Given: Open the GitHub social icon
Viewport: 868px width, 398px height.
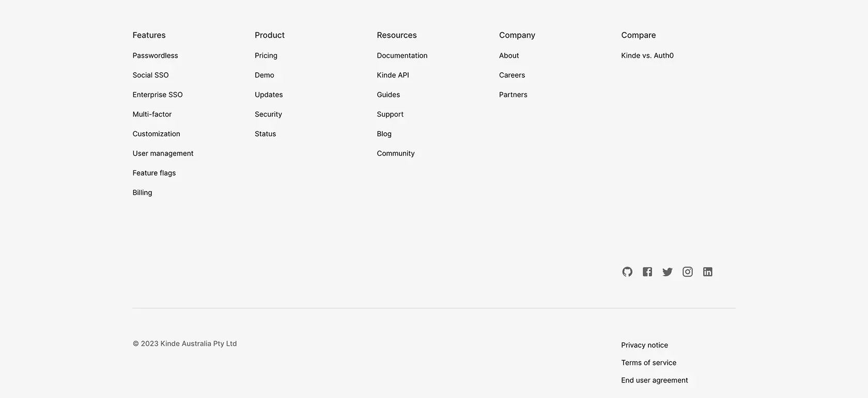Looking at the screenshot, I should pos(627,272).
